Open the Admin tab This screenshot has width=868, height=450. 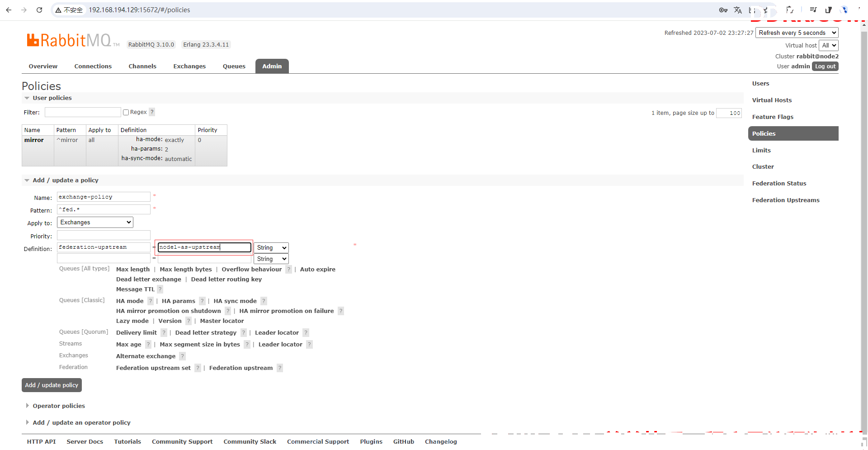tap(272, 66)
